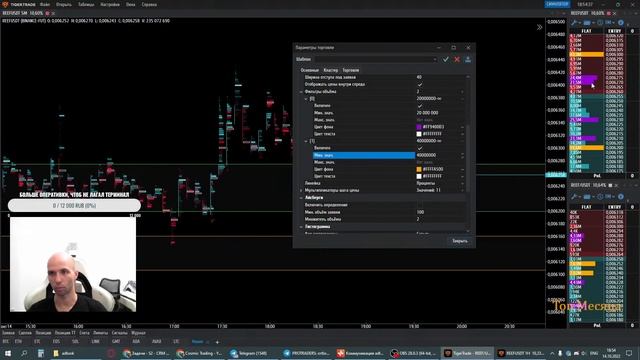Viewport: 640px width, 360px height.
Task: Open Windows taskbar search
Action: tap(24, 353)
